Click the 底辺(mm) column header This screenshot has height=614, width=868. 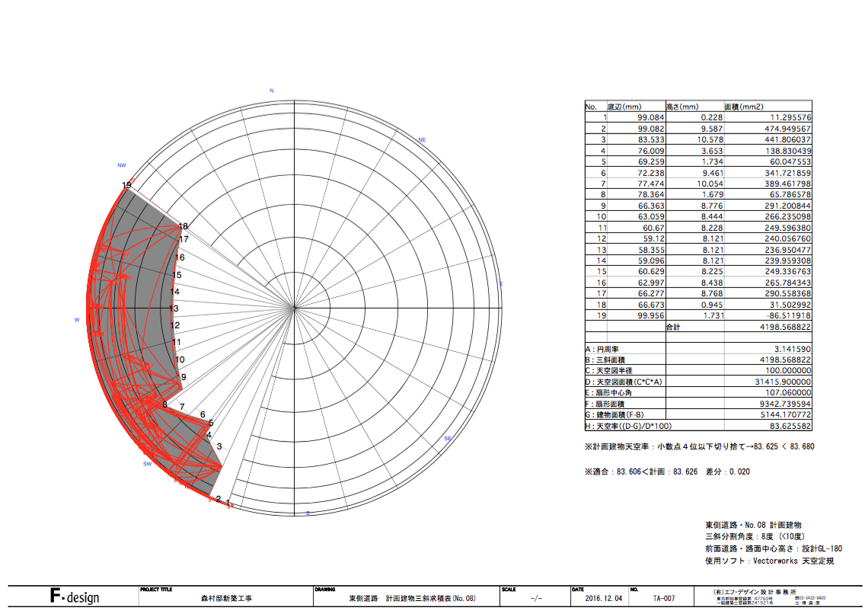point(625,107)
